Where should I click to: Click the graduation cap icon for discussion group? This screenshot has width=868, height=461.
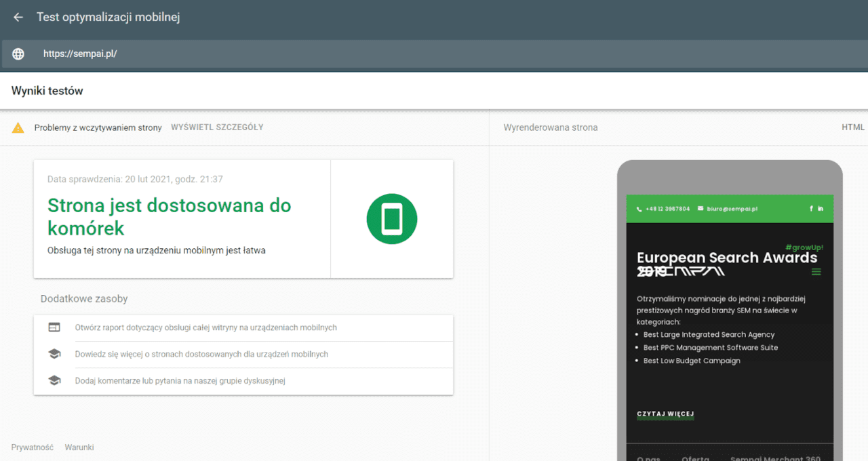point(54,380)
